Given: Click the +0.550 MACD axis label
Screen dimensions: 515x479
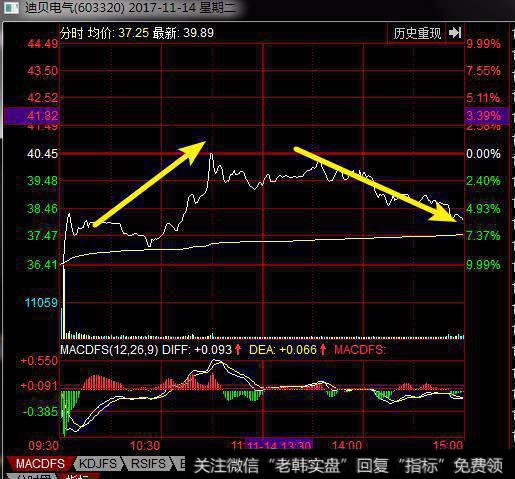Looking at the screenshot, I should (39, 361).
